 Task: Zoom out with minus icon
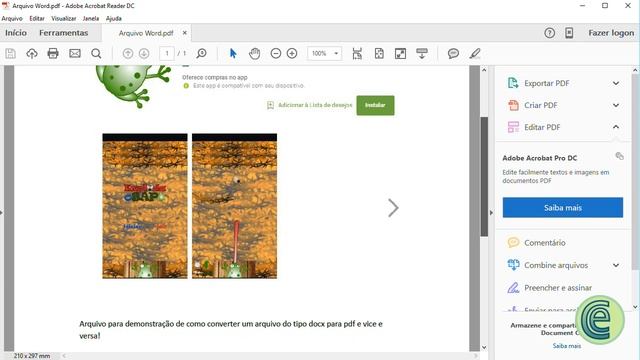click(x=276, y=53)
